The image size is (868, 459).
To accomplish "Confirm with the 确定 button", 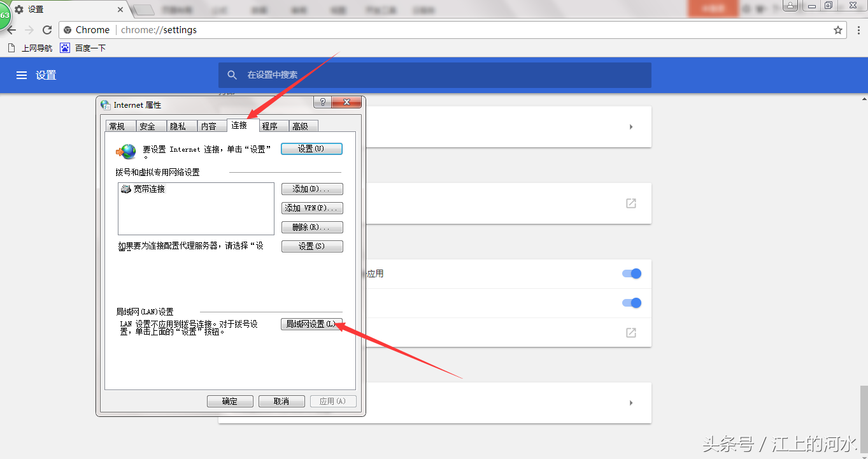I will pyautogui.click(x=230, y=401).
